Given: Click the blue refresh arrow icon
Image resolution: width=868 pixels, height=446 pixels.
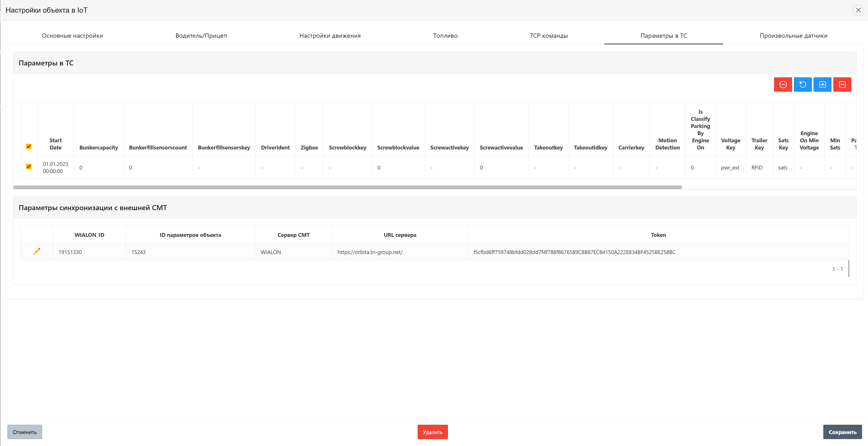Looking at the screenshot, I should [803, 85].
